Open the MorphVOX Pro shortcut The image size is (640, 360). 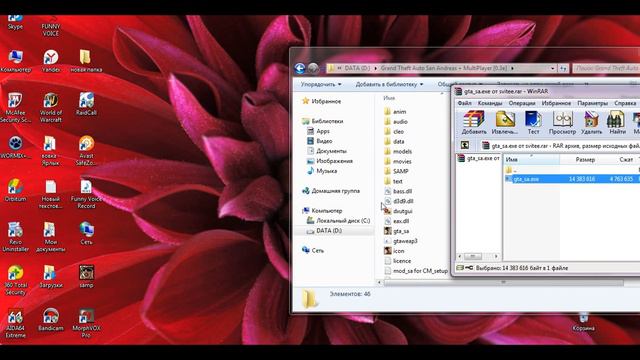tap(86, 324)
